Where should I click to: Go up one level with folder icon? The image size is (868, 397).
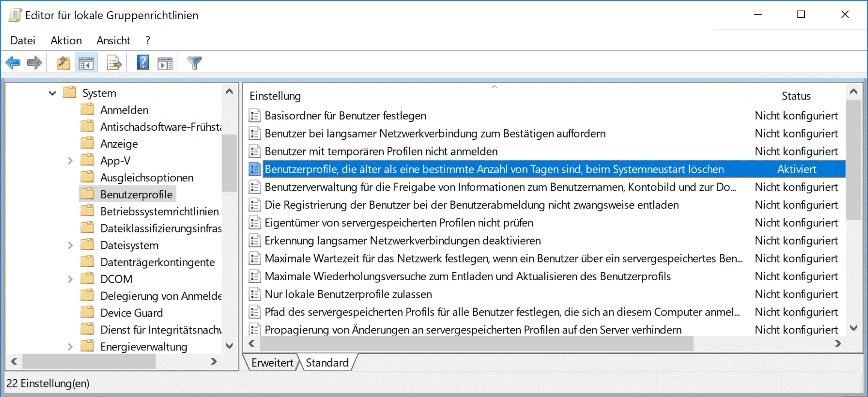pos(63,63)
